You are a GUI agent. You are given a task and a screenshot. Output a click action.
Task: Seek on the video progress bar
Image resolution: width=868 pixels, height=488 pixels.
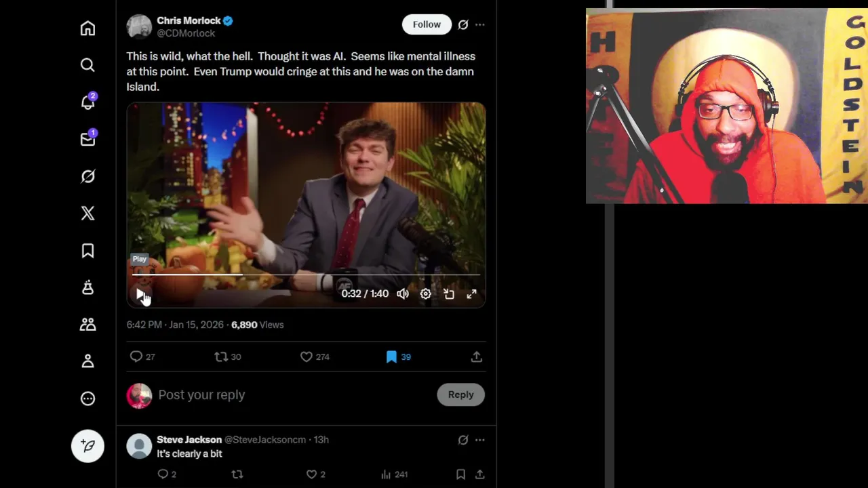tap(305, 275)
